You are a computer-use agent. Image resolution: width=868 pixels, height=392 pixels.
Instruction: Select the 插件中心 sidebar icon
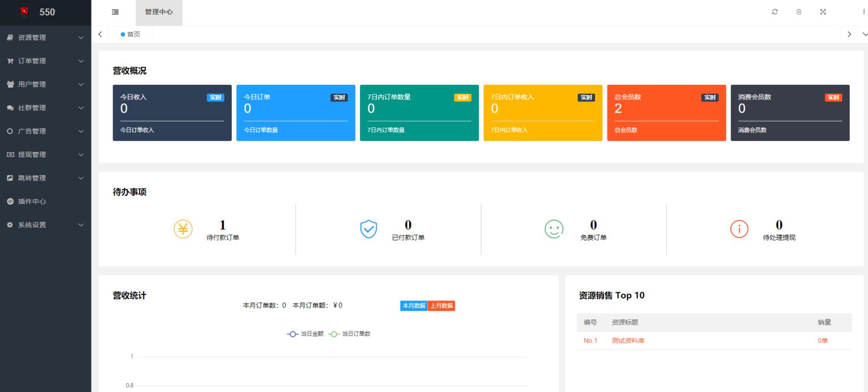coord(10,201)
